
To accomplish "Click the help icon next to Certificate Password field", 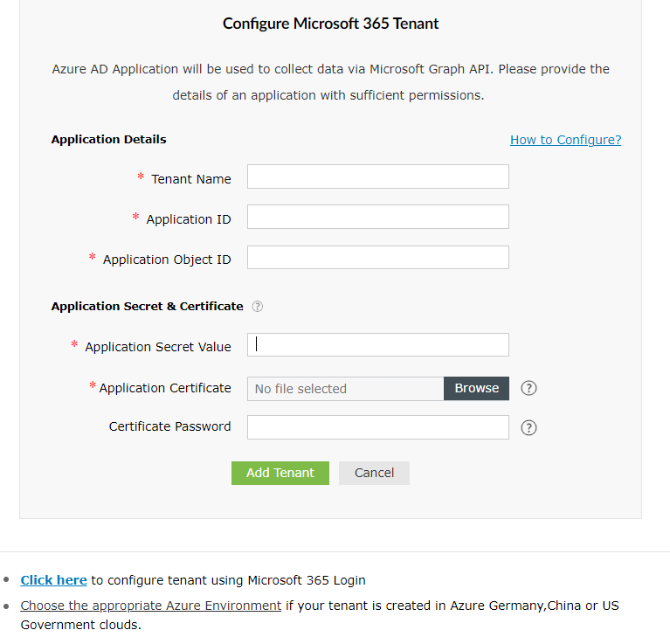I will [528, 427].
